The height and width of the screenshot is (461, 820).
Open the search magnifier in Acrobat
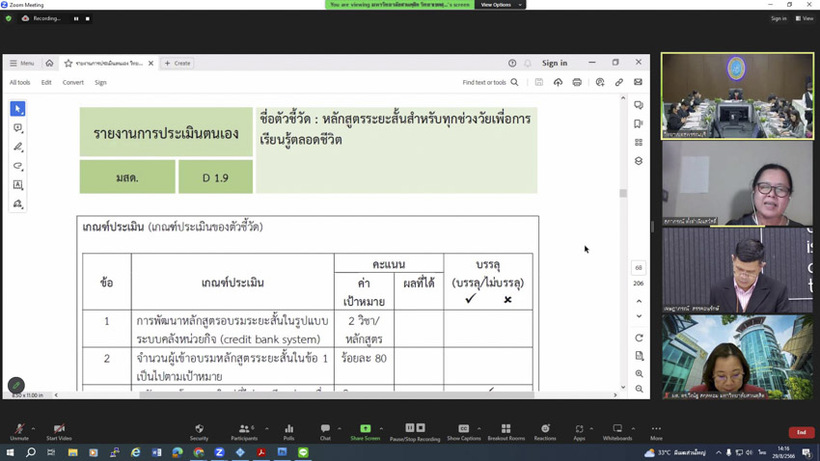click(x=515, y=82)
